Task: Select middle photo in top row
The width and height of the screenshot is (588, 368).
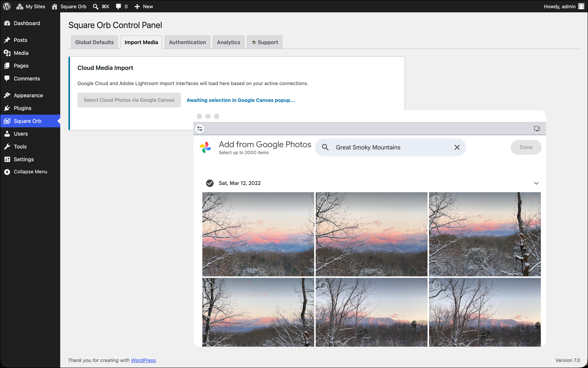Action: pos(323,200)
